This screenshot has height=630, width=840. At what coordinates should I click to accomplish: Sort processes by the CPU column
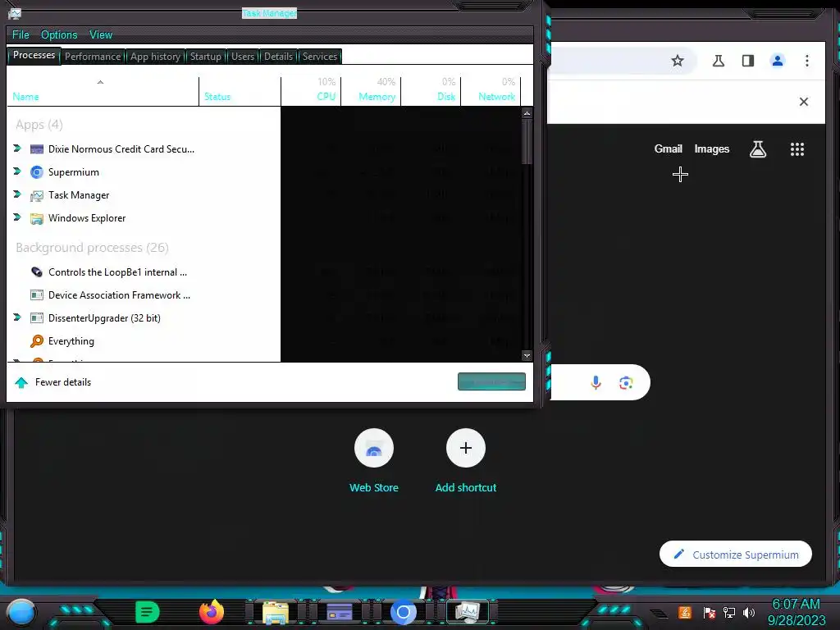311,91
